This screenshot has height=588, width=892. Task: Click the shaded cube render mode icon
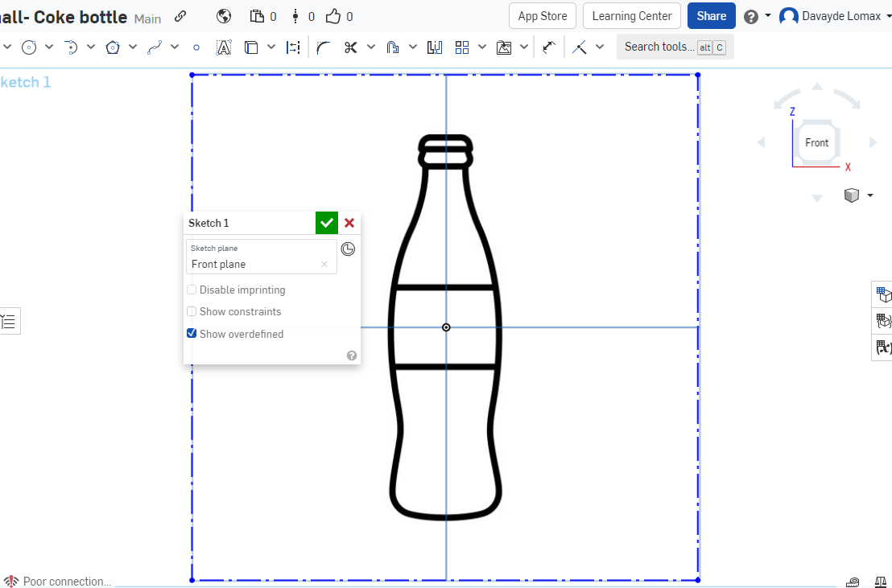(x=852, y=195)
